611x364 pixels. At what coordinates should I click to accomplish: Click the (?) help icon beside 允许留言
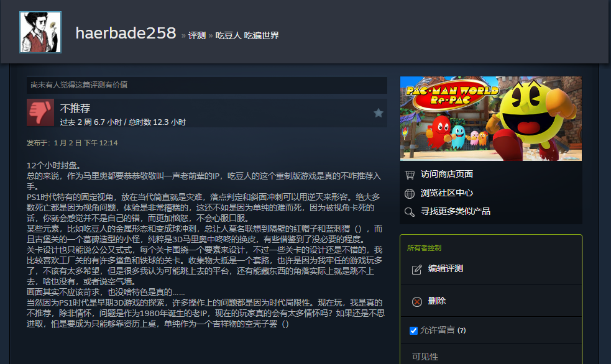pos(462,330)
